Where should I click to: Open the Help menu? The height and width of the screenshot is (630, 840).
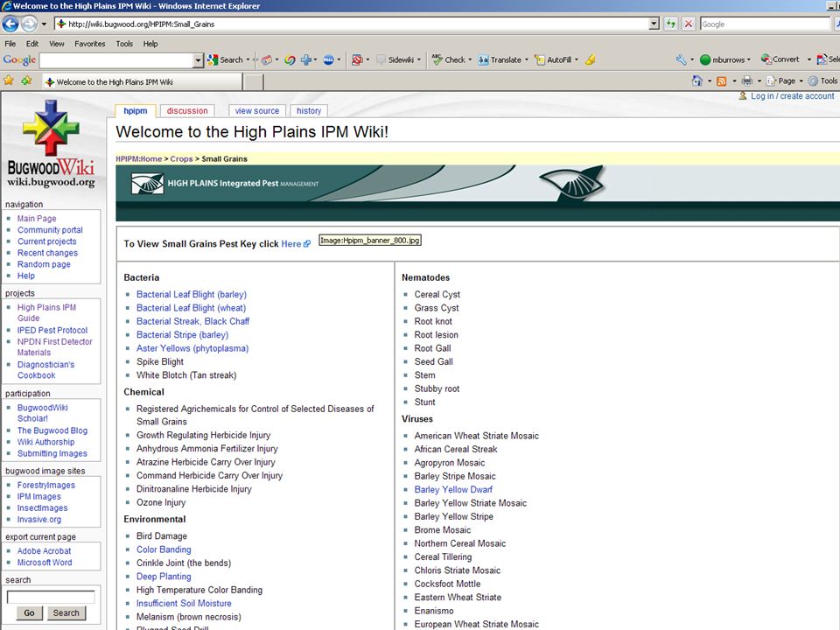(x=150, y=44)
